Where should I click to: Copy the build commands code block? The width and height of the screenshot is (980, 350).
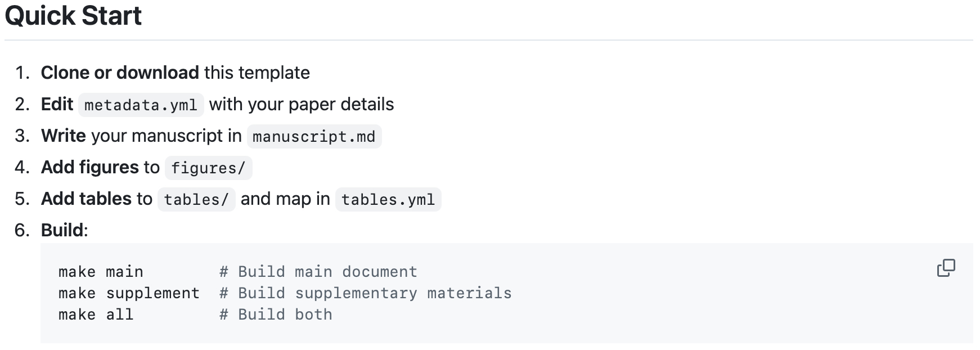click(x=946, y=268)
